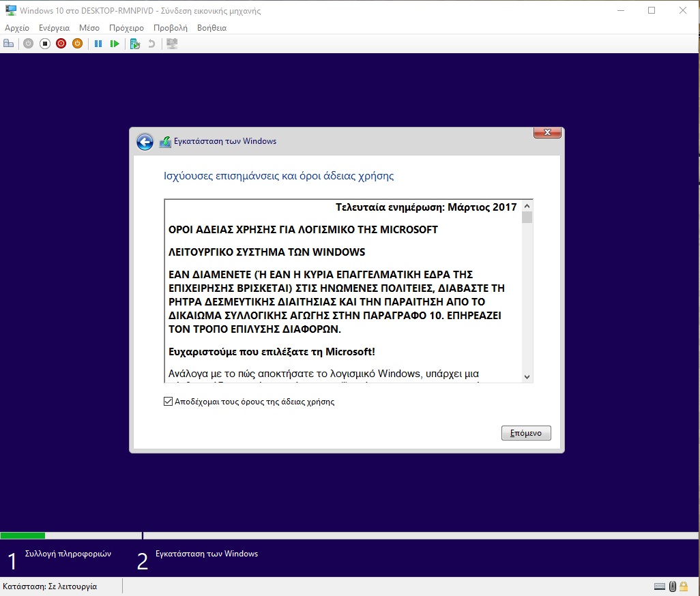Go back using the blue arrow in Setup
The image size is (700, 596).
pos(145,142)
